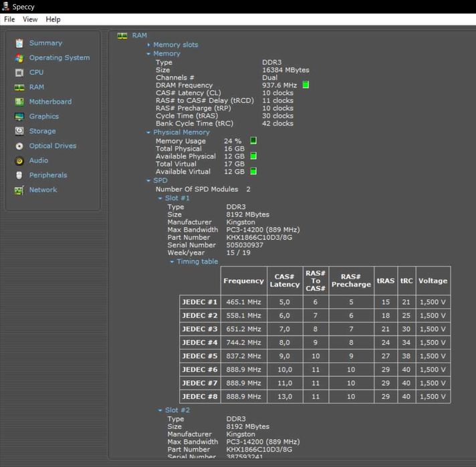The height and width of the screenshot is (467, 476).
Task: Open the Graphics section
Action: pyautogui.click(x=43, y=116)
